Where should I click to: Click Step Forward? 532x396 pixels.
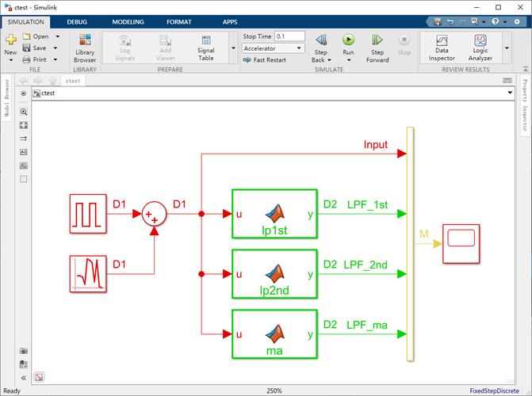[377, 48]
